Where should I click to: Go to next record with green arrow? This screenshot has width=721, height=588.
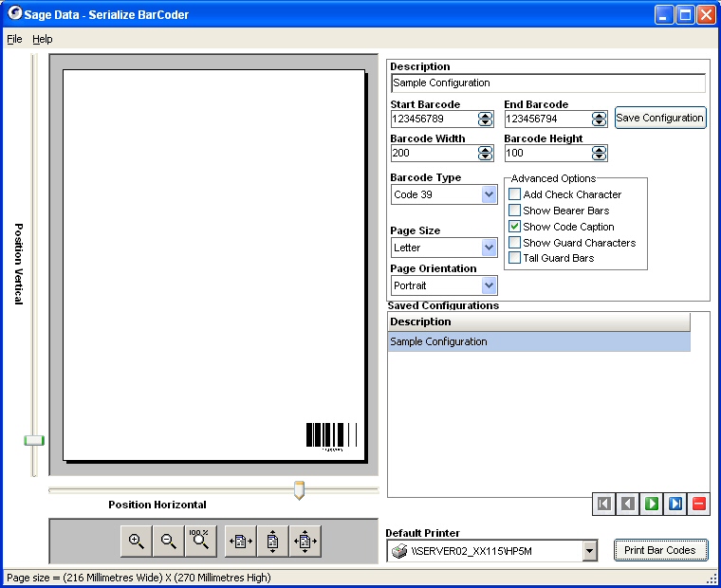[652, 504]
